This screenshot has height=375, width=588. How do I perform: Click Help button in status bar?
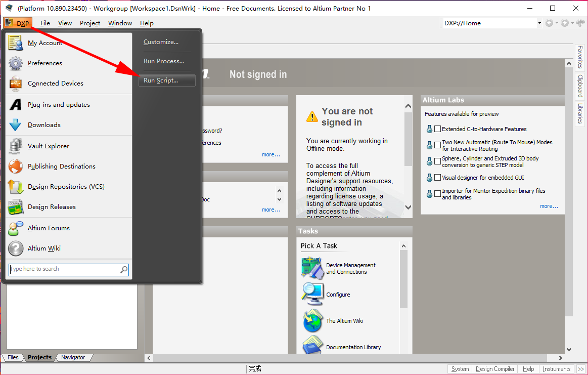click(x=528, y=369)
